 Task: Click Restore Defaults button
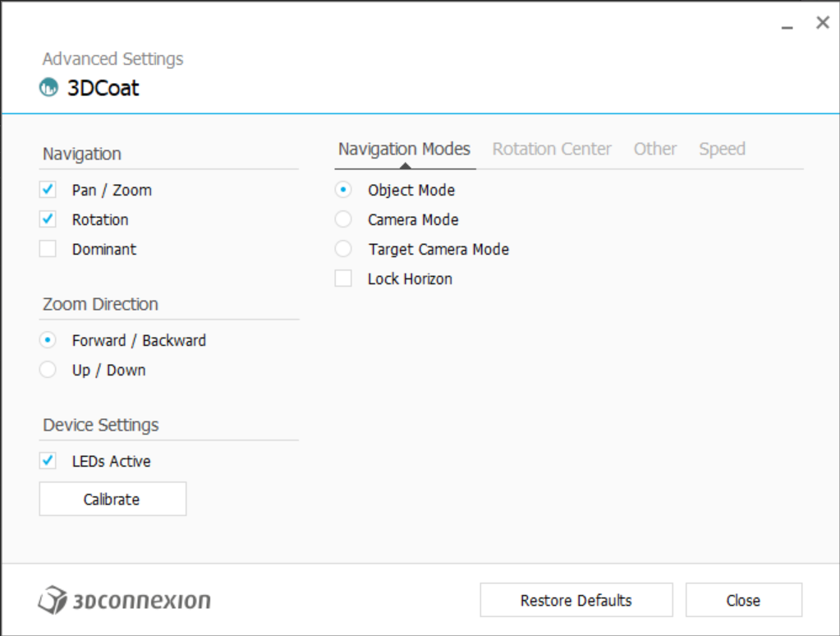(x=576, y=600)
